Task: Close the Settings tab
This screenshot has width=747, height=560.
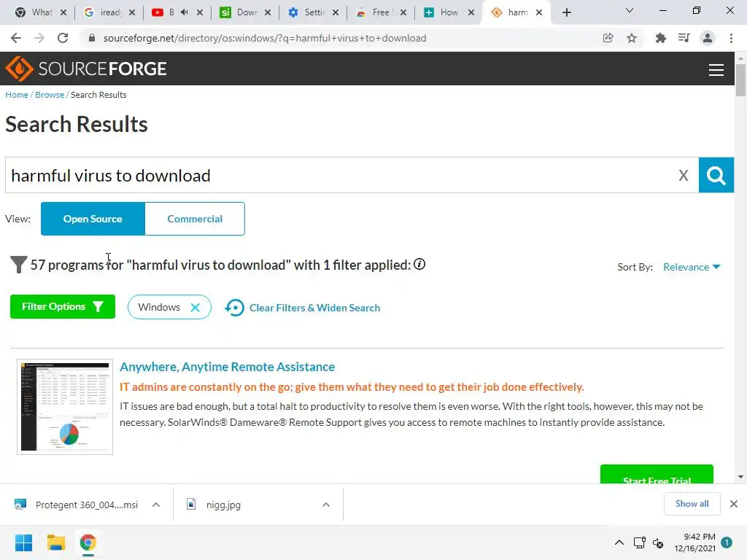Action: pyautogui.click(x=336, y=12)
